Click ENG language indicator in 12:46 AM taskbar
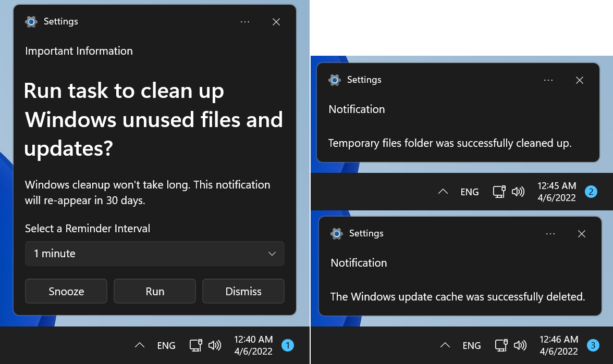The image size is (613, 364). point(471,346)
